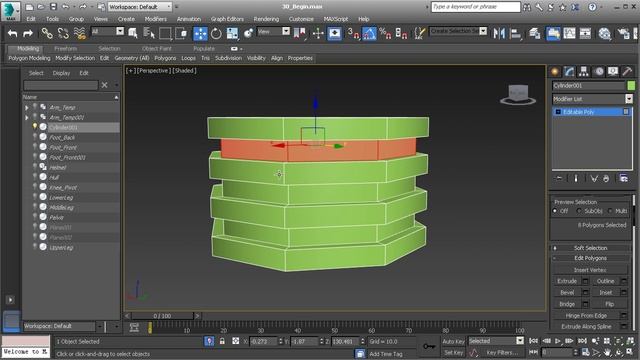
Task: Switch to the Freeform ribbon tab
Action: (x=65, y=49)
